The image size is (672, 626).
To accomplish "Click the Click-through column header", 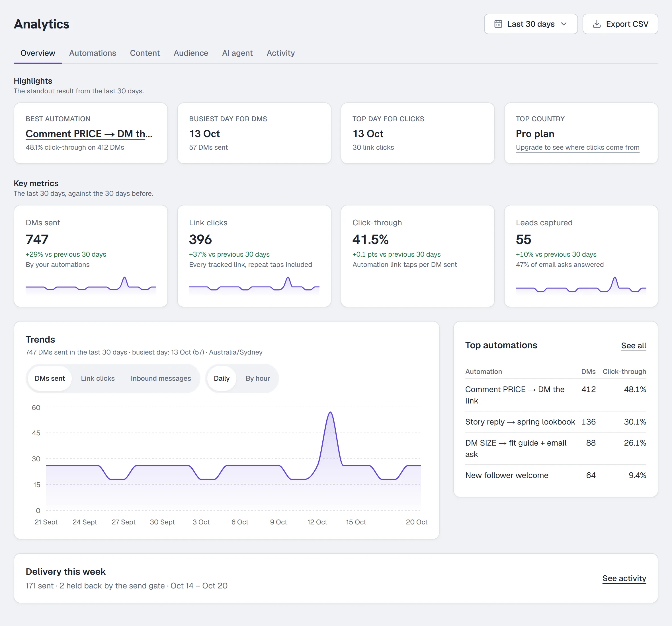I will [624, 371].
